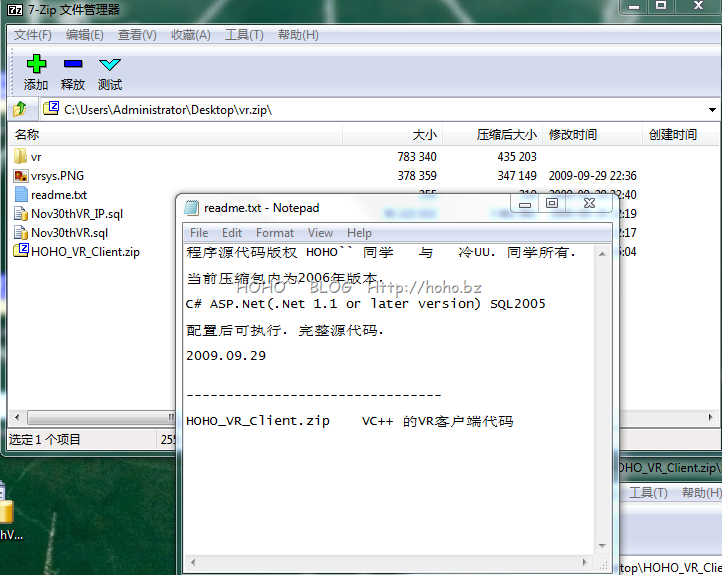The width and height of the screenshot is (722, 575).
Task: Click the vr folder size value 783 340
Action: point(417,157)
